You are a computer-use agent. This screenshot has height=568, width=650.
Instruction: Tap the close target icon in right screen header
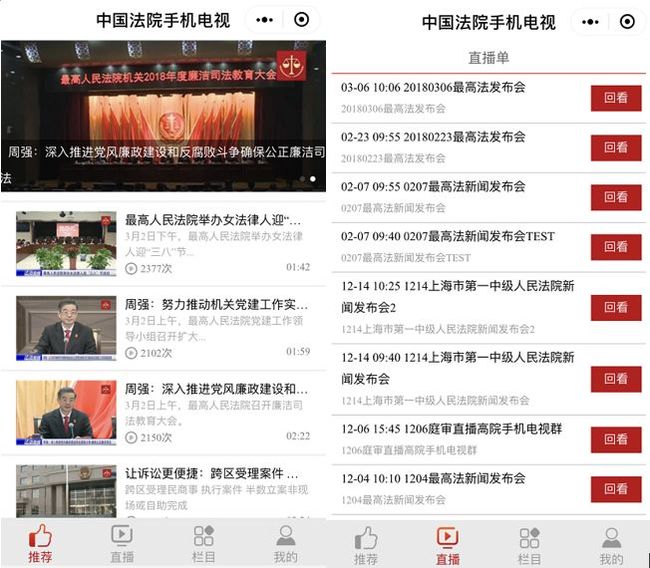(x=627, y=22)
